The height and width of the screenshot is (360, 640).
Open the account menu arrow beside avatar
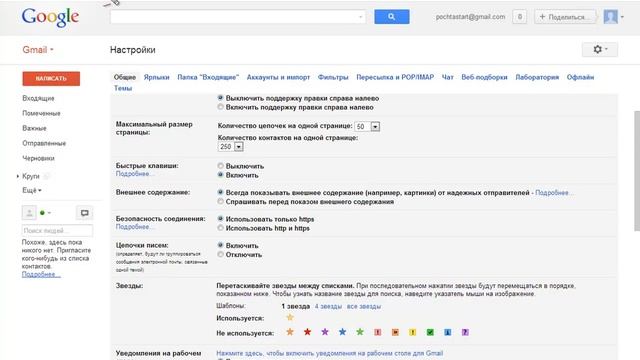(x=622, y=17)
